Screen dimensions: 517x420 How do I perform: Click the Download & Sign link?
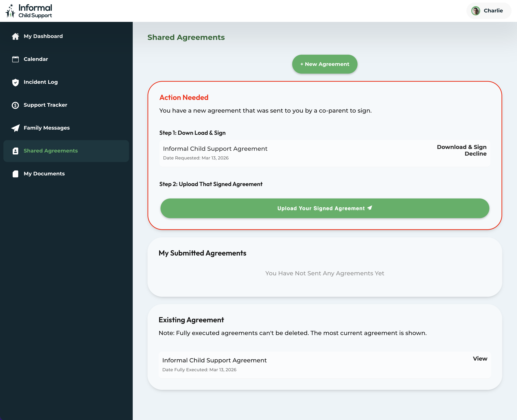(x=461, y=147)
